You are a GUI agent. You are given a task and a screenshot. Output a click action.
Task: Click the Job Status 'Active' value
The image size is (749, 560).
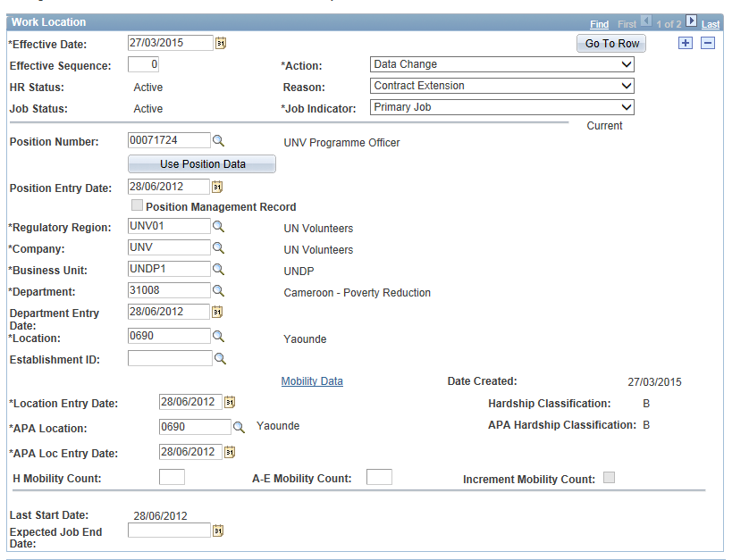point(148,109)
